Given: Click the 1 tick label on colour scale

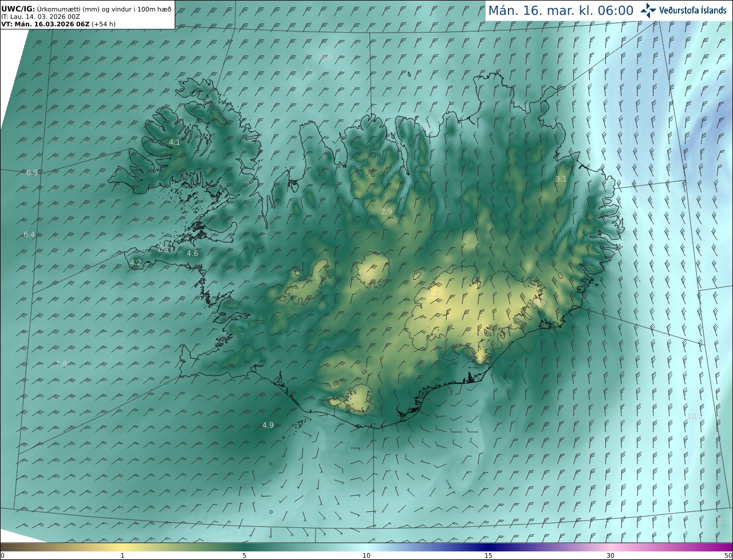Looking at the screenshot, I should tap(123, 555).
